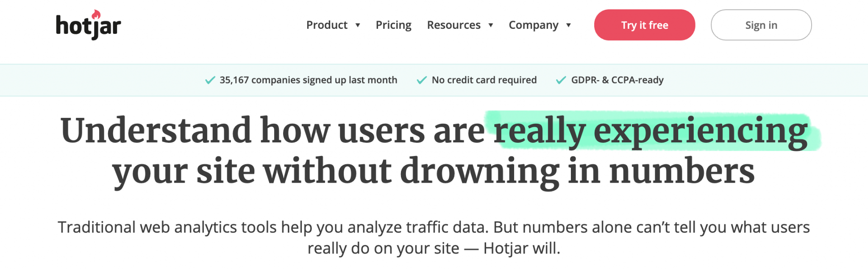Screen dimensions: 868x270
Task: Click the 'No credit card required' text
Action: [484, 80]
